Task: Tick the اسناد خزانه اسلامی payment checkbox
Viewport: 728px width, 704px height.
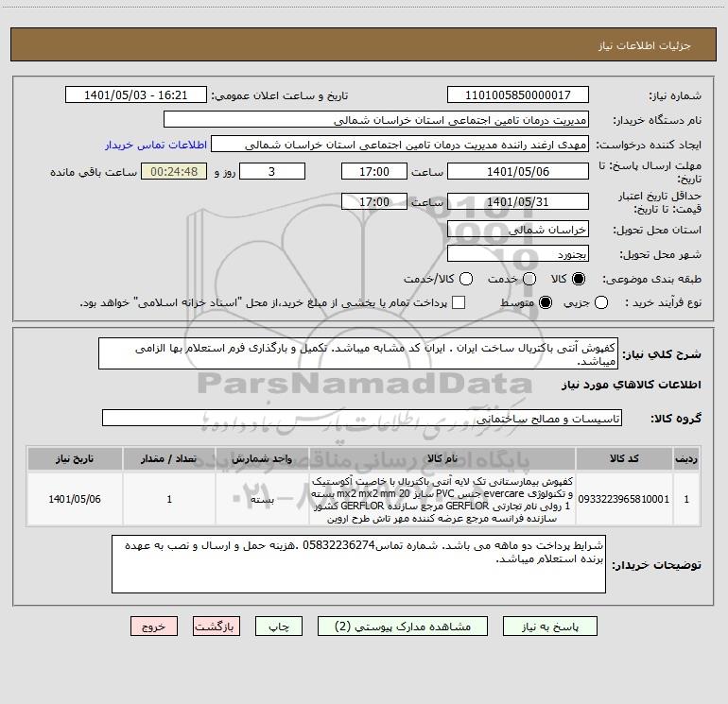Action: click(459, 302)
